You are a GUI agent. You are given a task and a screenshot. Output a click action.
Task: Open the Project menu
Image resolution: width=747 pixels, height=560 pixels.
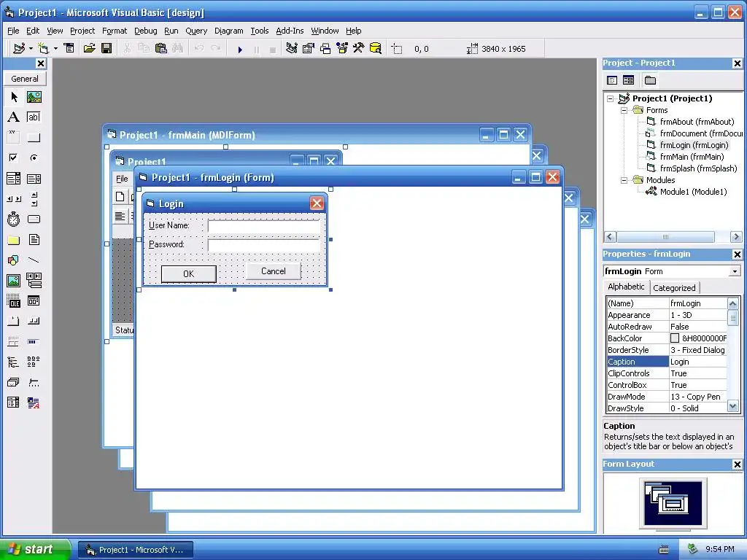pos(82,31)
